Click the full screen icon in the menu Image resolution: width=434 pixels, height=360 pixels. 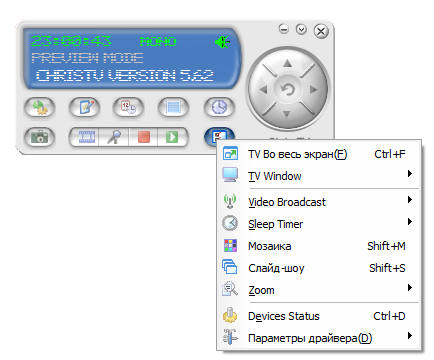230,154
